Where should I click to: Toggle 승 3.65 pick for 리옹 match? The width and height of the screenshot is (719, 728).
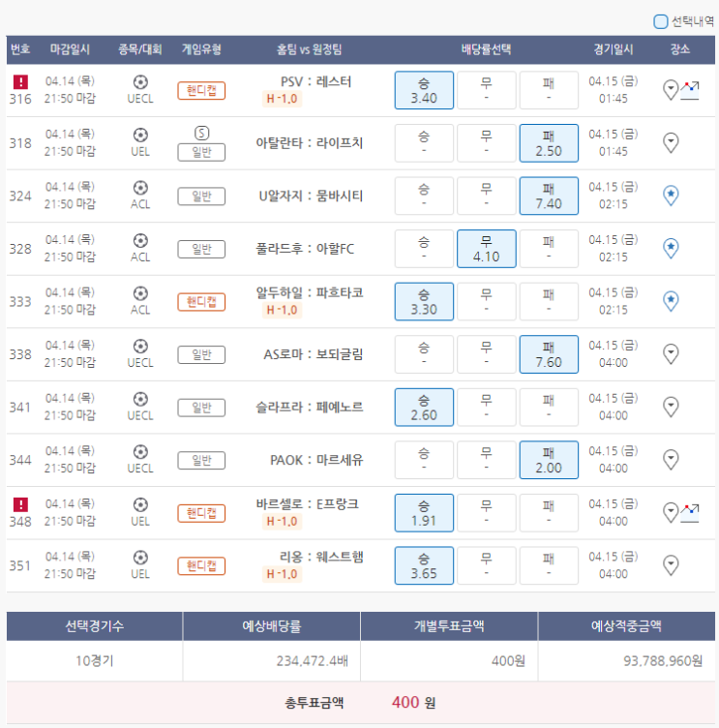[424, 565]
